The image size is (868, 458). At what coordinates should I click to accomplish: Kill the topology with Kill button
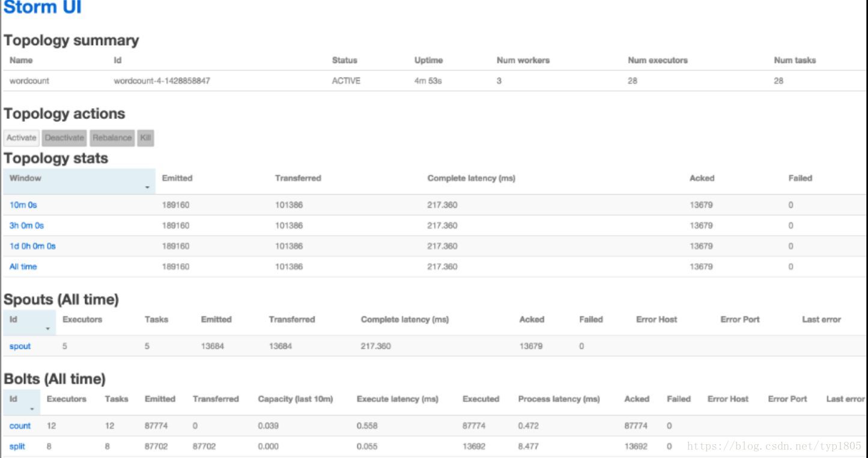click(146, 138)
